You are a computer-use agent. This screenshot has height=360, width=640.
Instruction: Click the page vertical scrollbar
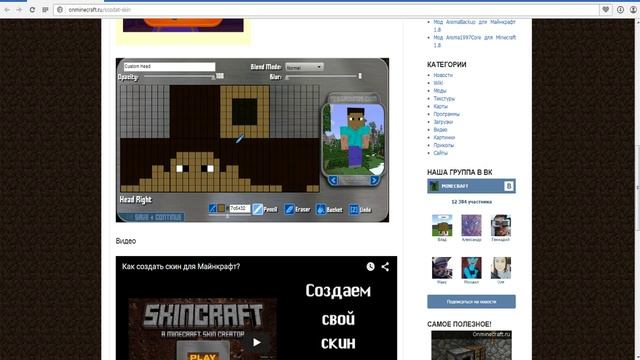click(637, 188)
